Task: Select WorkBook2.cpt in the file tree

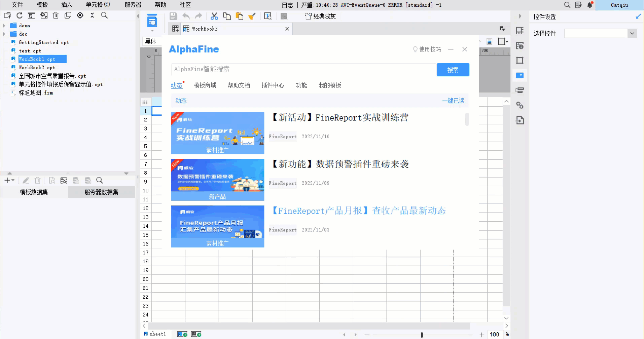Action: [x=37, y=68]
